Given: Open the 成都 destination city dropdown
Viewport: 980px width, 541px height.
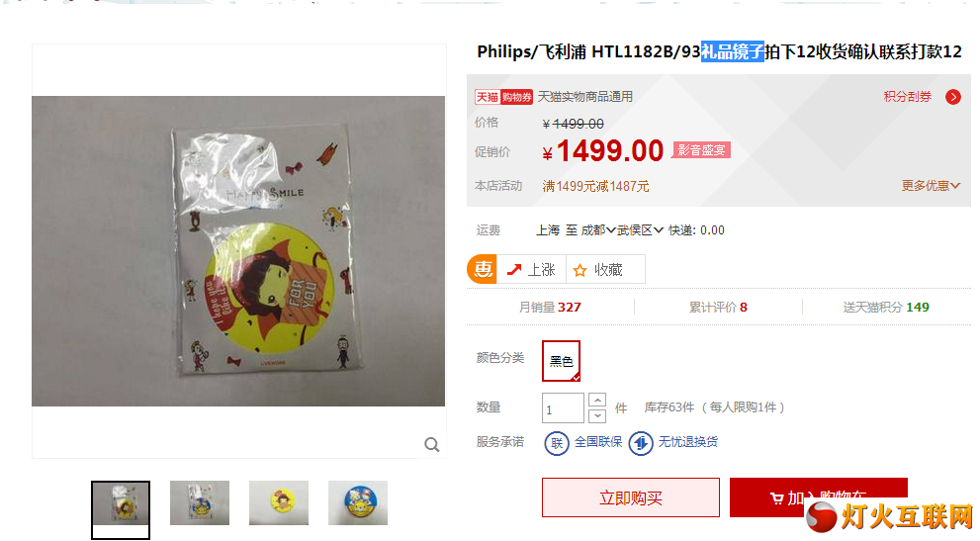Looking at the screenshot, I should pos(598,230).
